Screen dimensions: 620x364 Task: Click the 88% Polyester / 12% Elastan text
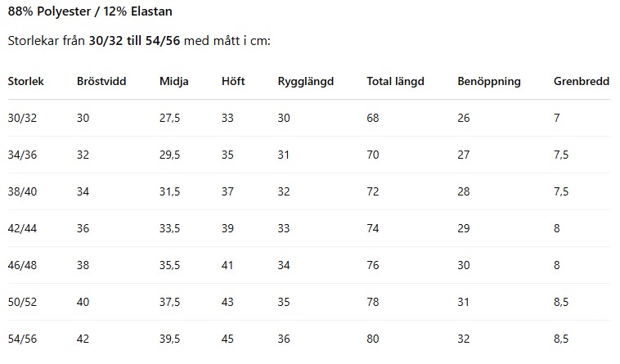coord(90,12)
